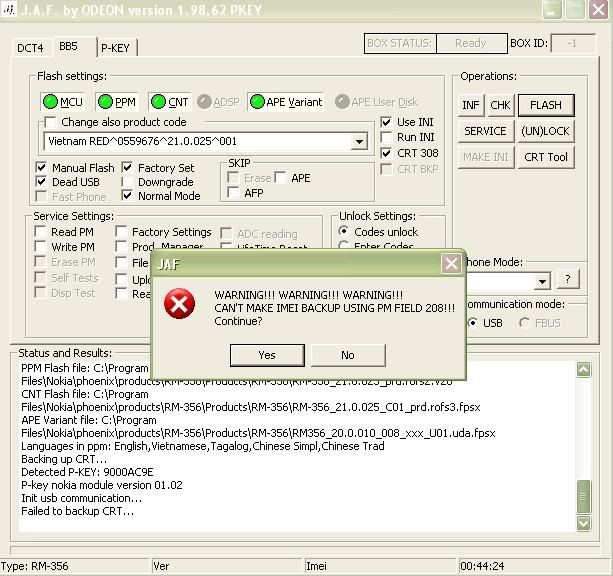Click the FLASH operation button
The image size is (613, 576).
[546, 105]
